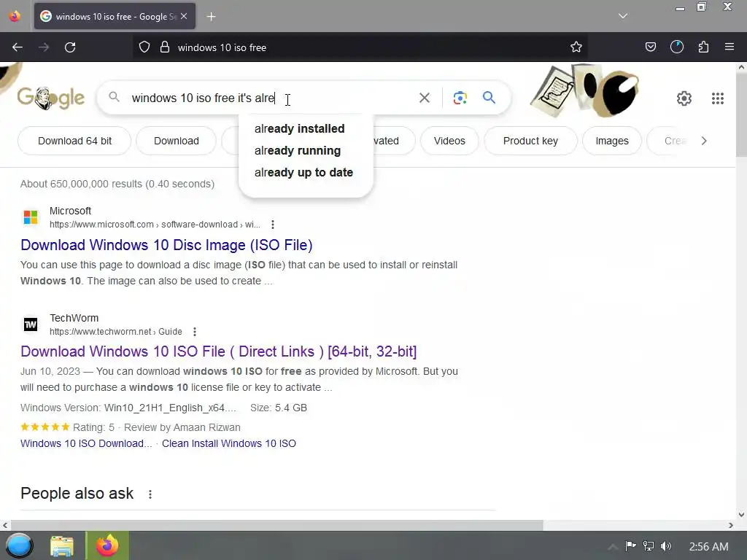Click the Firefox icon left of tabs
Screen dimensions: 747x560
click(x=15, y=16)
